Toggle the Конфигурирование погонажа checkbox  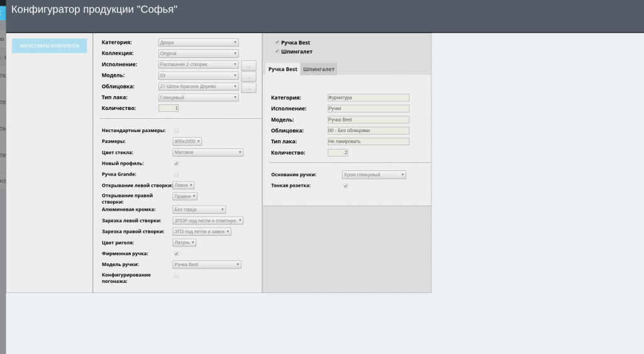tap(176, 276)
